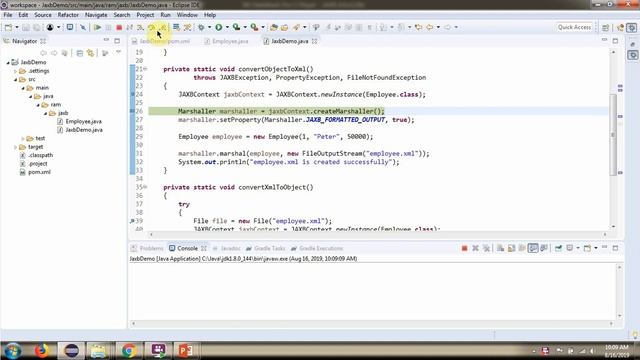Click the Clear Console icon
This screenshot has width=640, height=360.
(500, 248)
